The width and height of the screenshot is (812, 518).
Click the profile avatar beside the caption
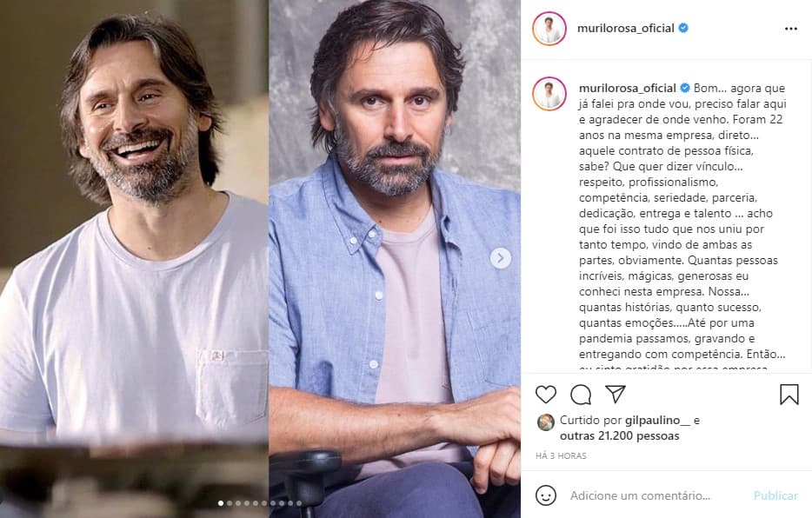pos(549,94)
